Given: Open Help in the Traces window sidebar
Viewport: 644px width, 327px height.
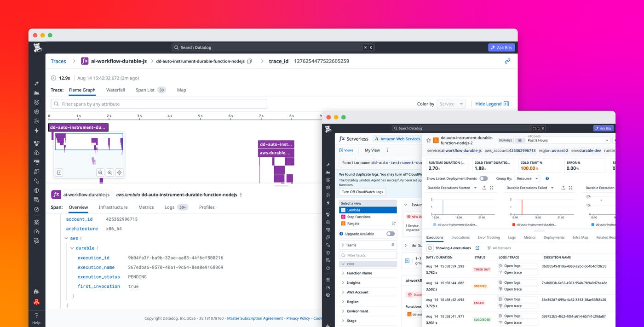Looking at the screenshot, I should pos(36,318).
